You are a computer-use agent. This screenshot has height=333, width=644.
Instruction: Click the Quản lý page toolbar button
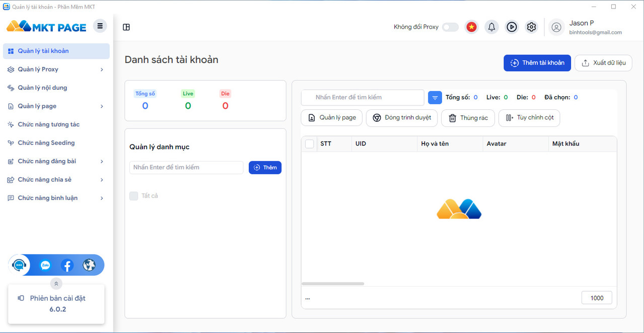(331, 118)
